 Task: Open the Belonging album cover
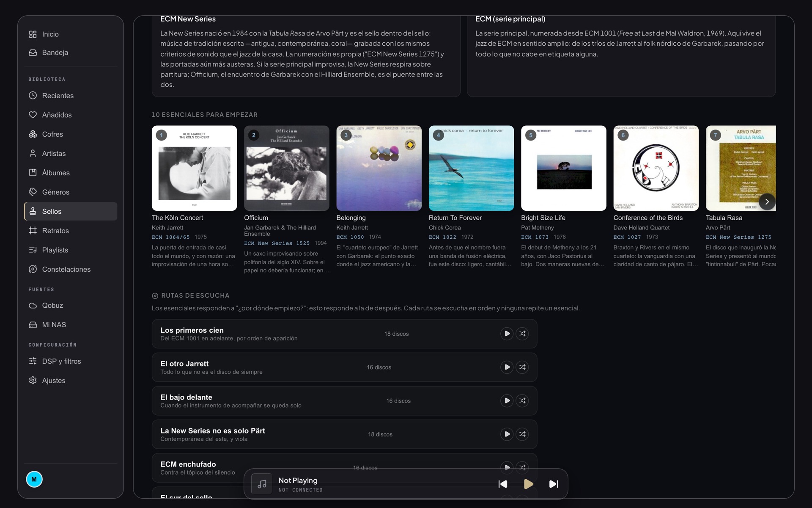tap(379, 168)
